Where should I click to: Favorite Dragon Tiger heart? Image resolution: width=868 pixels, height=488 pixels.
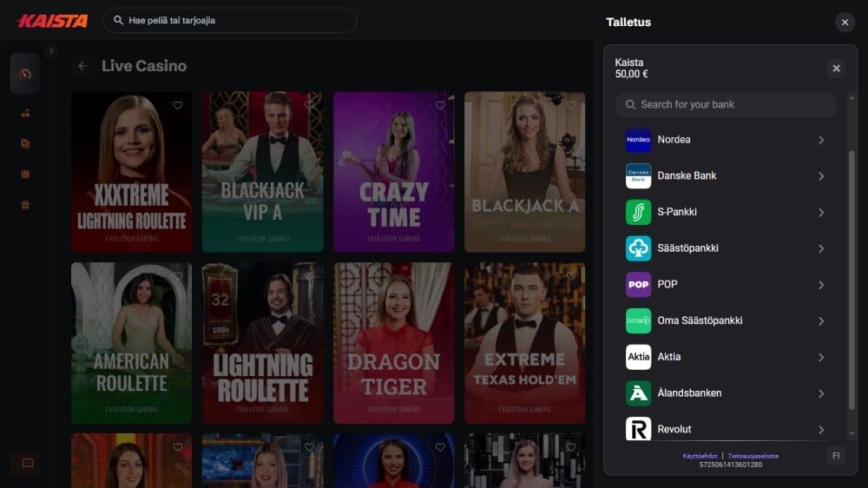tap(440, 276)
